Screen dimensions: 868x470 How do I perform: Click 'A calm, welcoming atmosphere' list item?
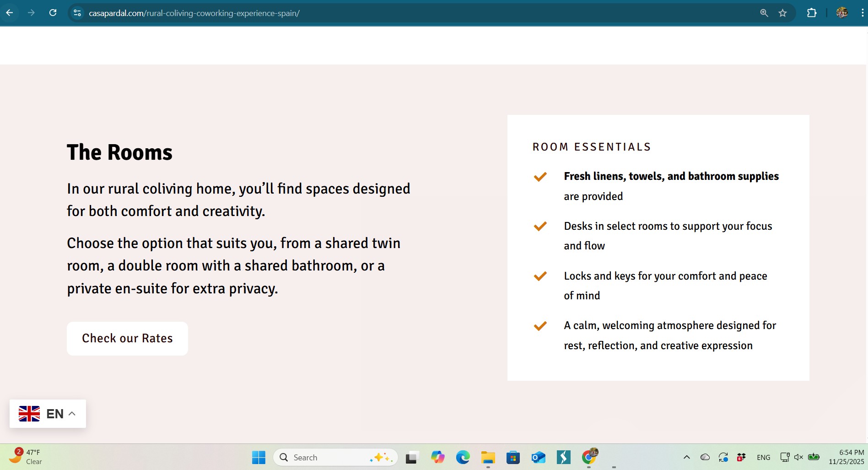pos(670,335)
